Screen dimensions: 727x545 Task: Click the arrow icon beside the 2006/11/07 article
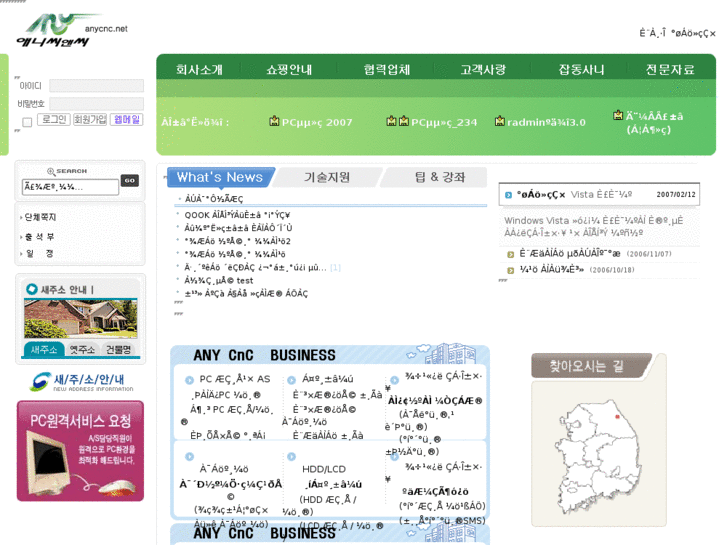coord(510,254)
